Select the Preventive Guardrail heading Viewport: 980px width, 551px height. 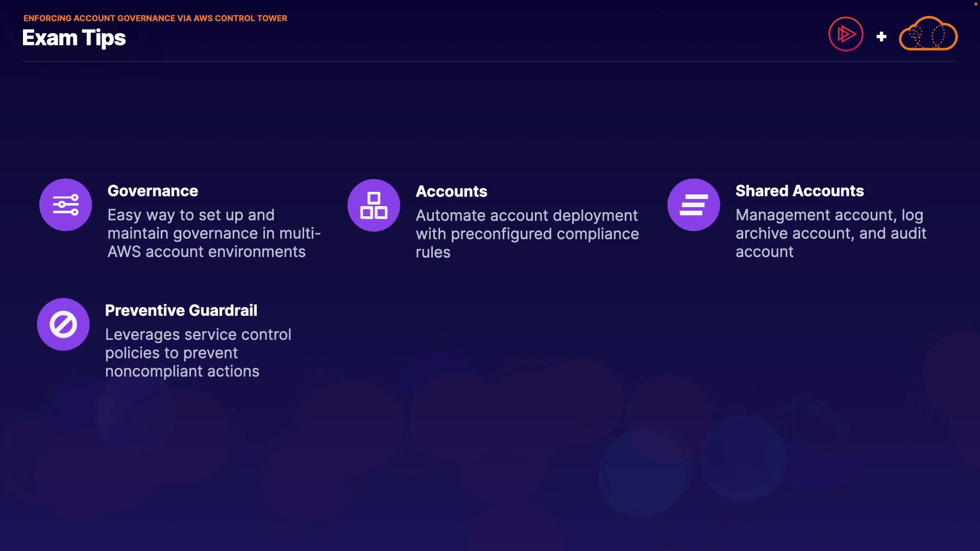181,310
